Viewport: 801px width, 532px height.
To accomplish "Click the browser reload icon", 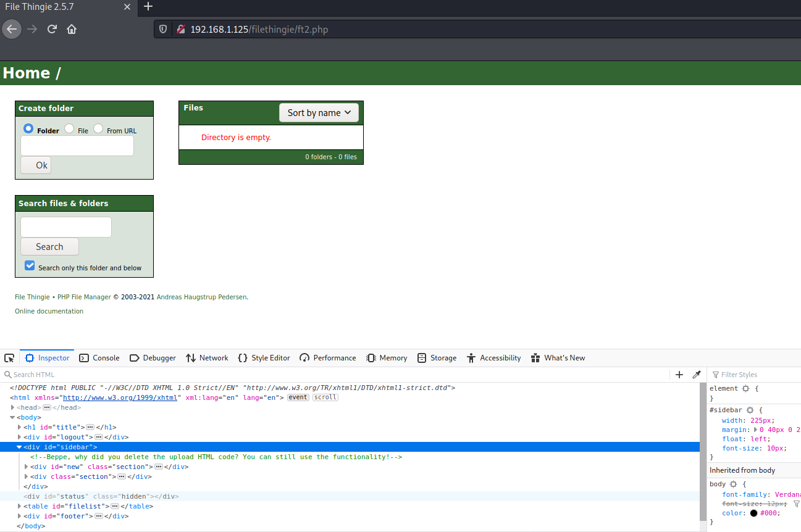I will (52, 29).
